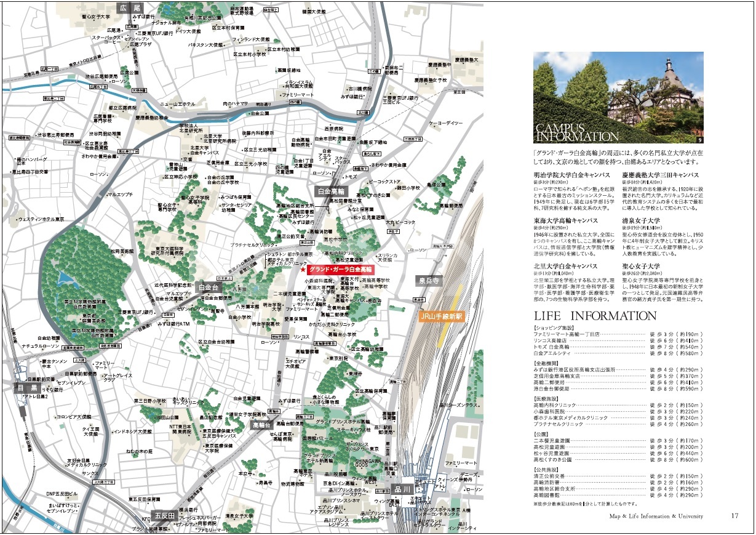Click the 北里大学白金キャンパス heading
The image size is (756, 535).
point(566,266)
